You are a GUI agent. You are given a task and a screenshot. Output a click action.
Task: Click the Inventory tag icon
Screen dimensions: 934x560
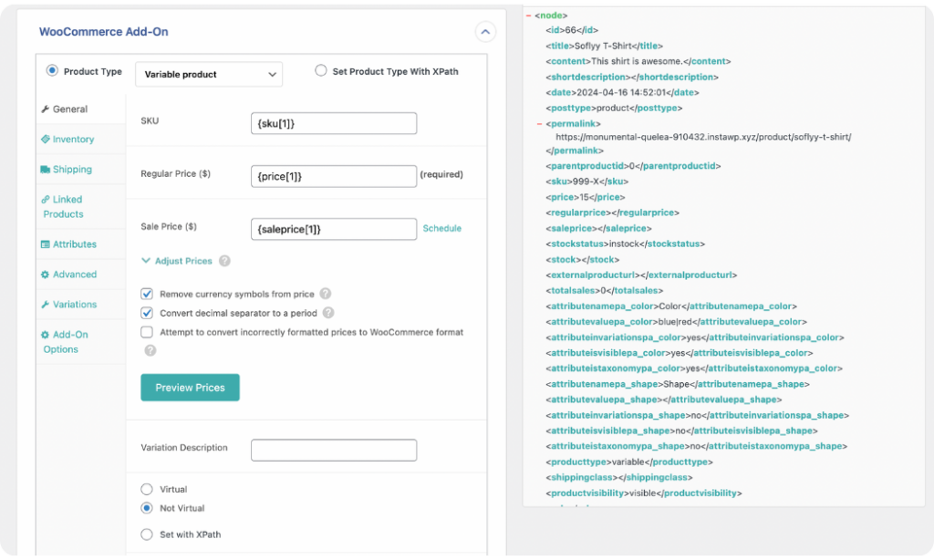(46, 139)
